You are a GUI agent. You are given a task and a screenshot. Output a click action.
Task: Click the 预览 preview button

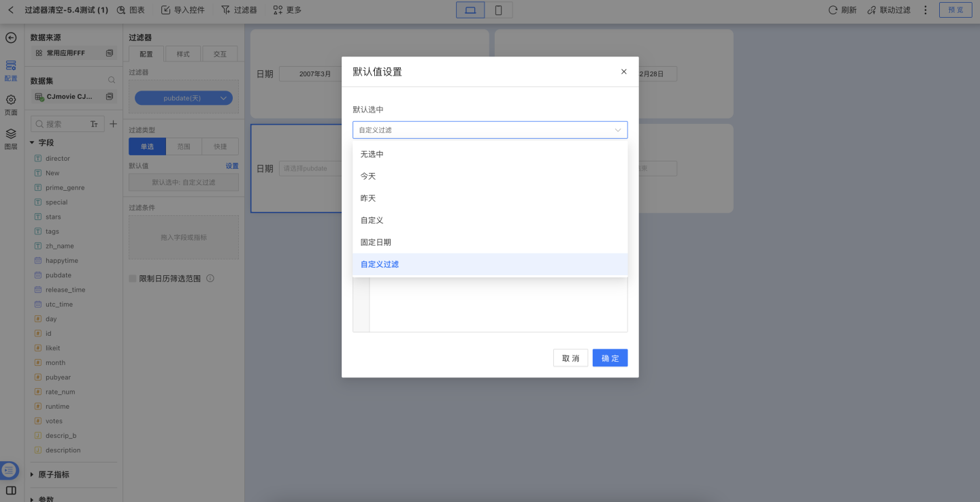point(955,10)
